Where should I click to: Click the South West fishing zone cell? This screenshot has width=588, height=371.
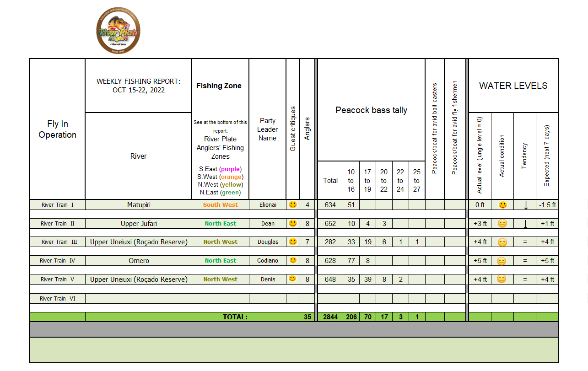tap(220, 205)
